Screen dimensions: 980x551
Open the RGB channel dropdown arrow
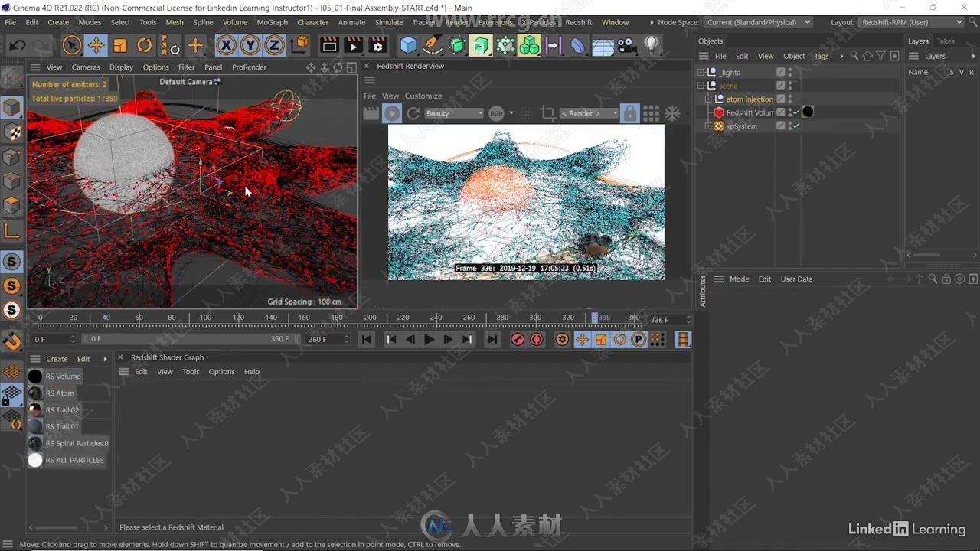click(x=511, y=113)
